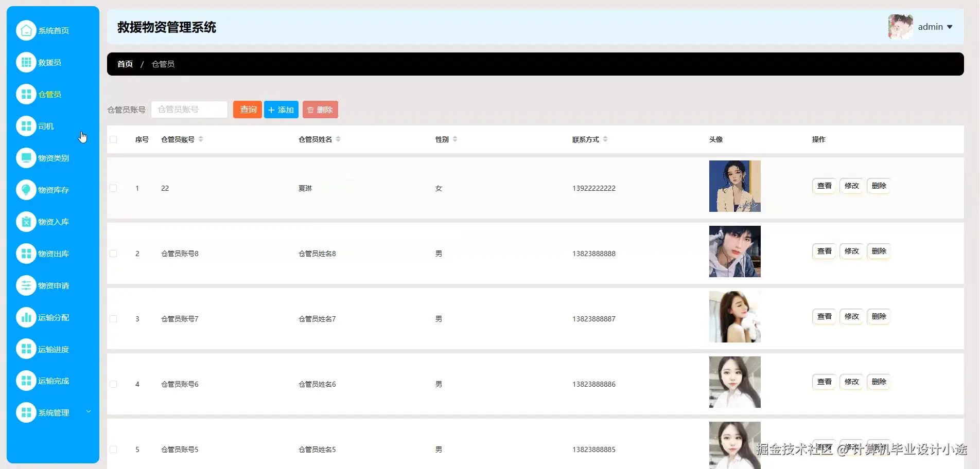Click avatar thumbnail of 仓管员姓名7

pos(735,317)
